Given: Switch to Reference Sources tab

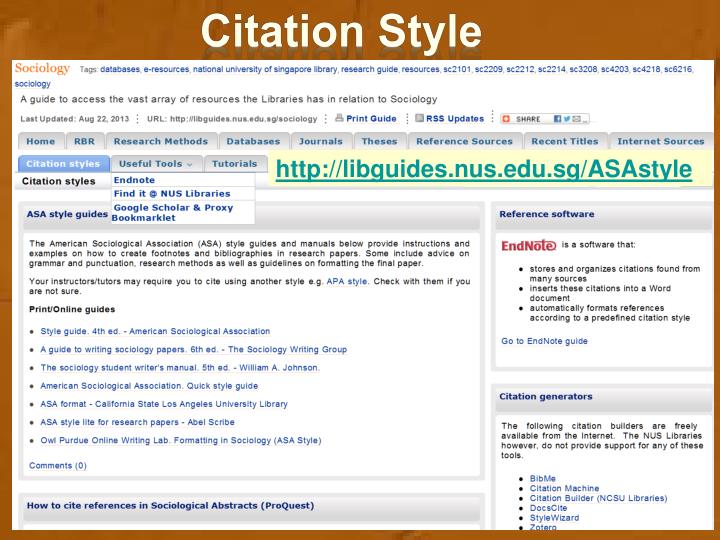Looking at the screenshot, I should pos(464,141).
